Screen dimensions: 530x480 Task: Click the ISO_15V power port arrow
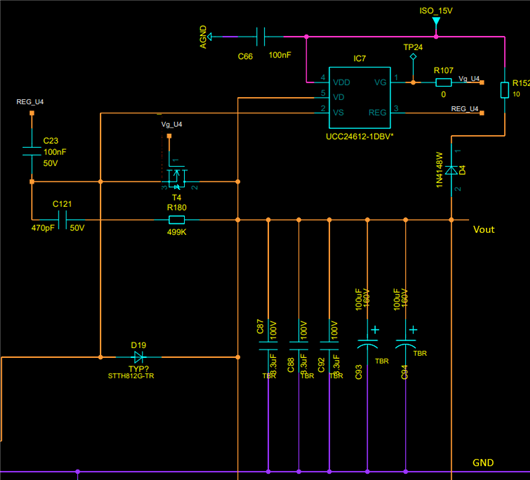(436, 22)
